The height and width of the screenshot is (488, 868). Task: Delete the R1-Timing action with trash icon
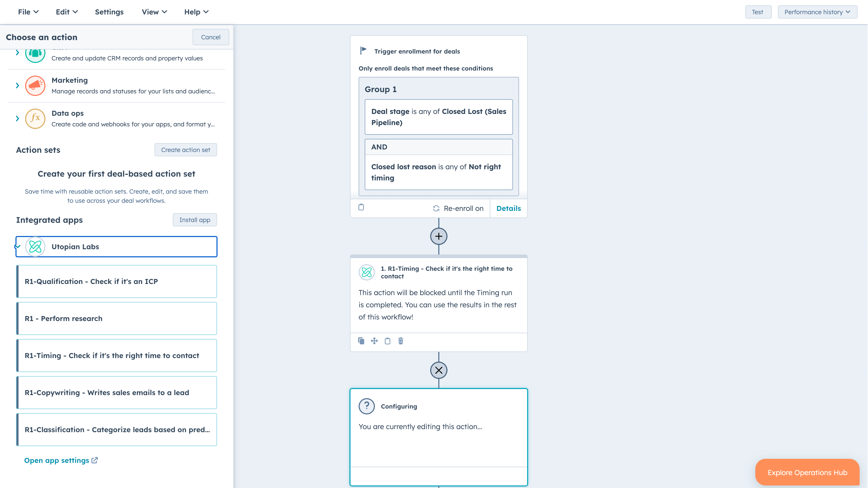(x=401, y=341)
